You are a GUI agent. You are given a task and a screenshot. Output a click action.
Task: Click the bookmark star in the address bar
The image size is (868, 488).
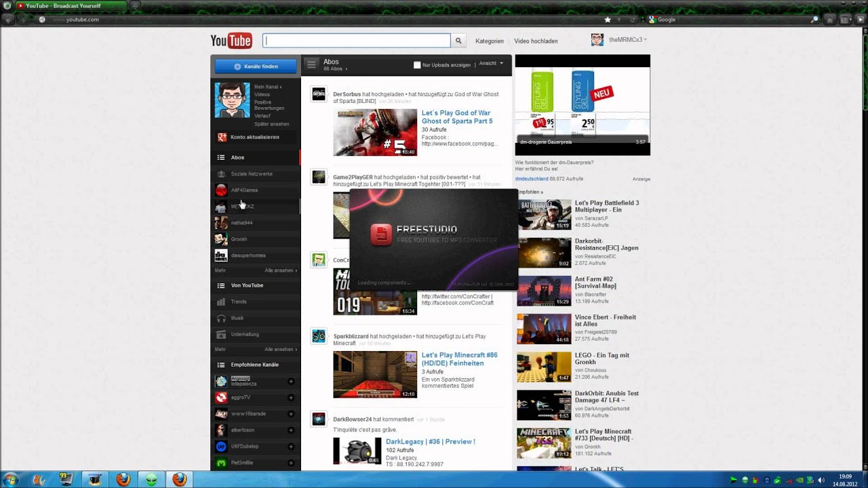click(x=608, y=20)
